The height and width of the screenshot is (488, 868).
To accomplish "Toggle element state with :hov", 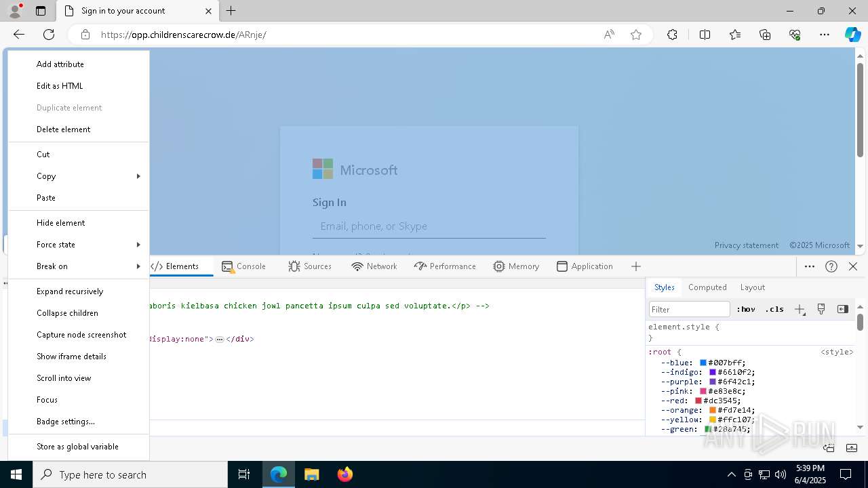I will click(746, 309).
